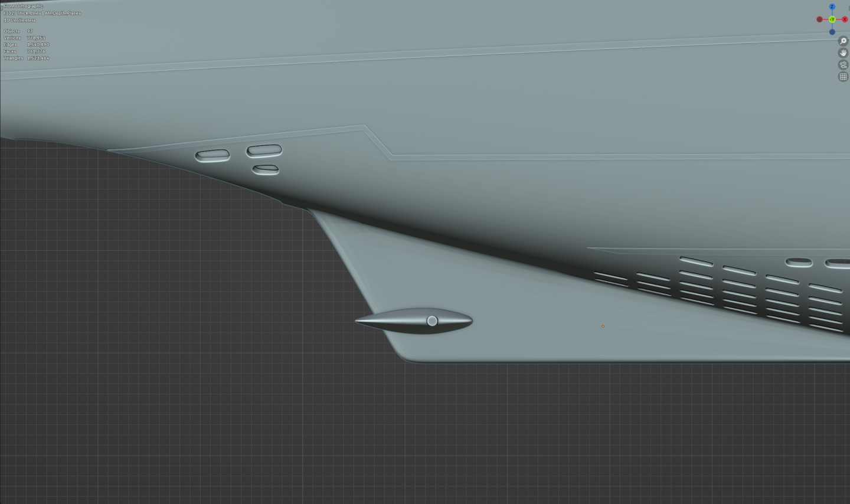Click the Objects count '97'
This screenshot has height=504, width=850.
pos(30,31)
